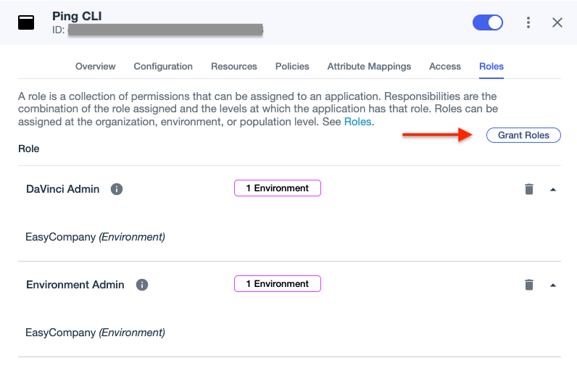Open the Configuration tab
Screen dimensions: 577x392
[163, 66]
